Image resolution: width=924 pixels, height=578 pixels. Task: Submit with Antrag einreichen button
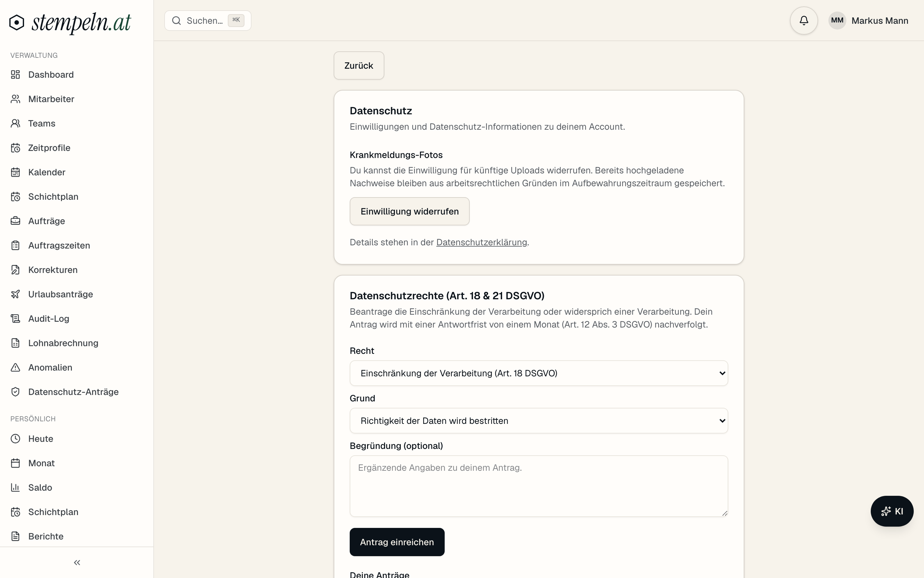point(397,542)
